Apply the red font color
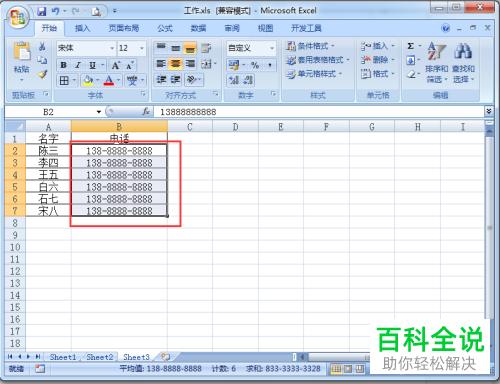Viewport: 500px width, 384px height. tap(109, 80)
